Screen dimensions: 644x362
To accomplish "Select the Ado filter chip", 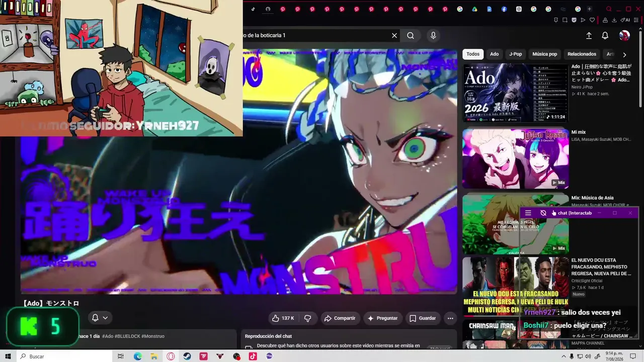I will click(x=495, y=54).
